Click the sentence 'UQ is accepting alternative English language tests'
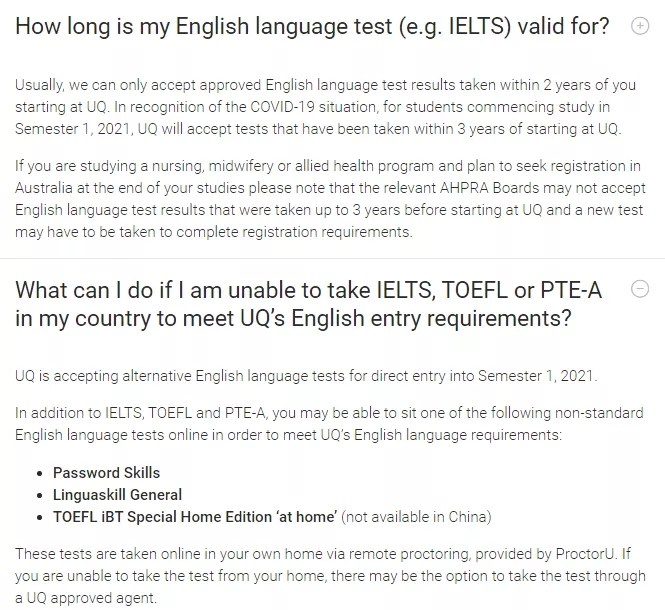This screenshot has height=610, width=665. coord(306,376)
